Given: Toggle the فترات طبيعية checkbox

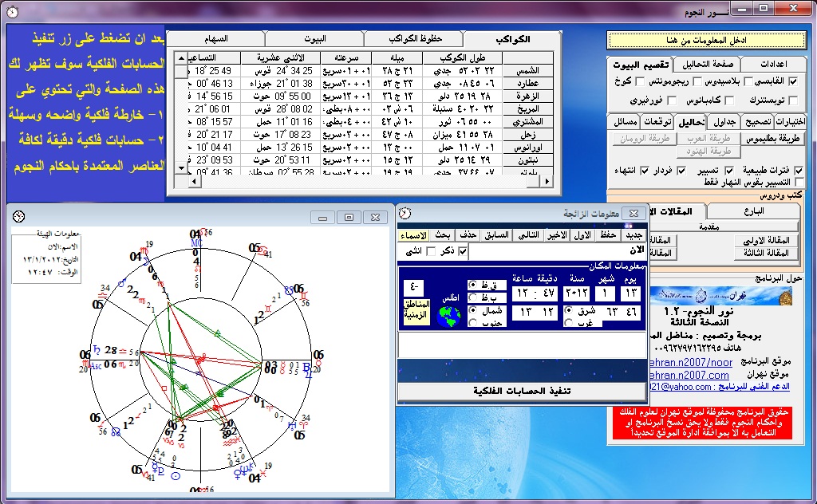Looking at the screenshot, I should (x=799, y=171).
